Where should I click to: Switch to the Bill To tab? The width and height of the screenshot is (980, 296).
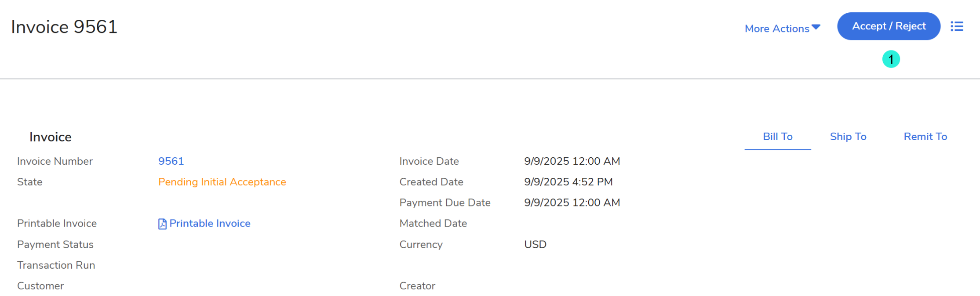pos(777,137)
